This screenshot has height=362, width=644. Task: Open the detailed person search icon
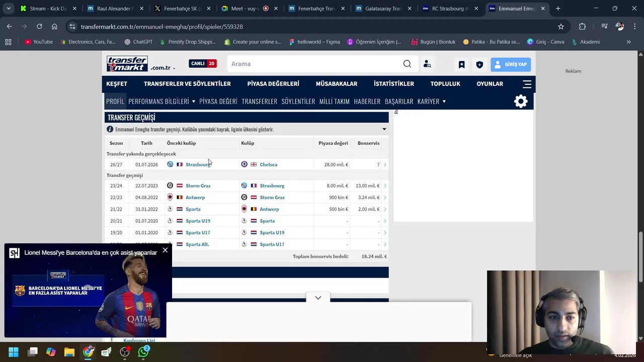(x=427, y=64)
